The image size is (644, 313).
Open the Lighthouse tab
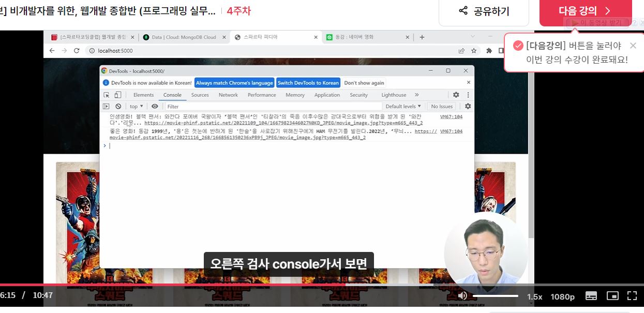[394, 95]
